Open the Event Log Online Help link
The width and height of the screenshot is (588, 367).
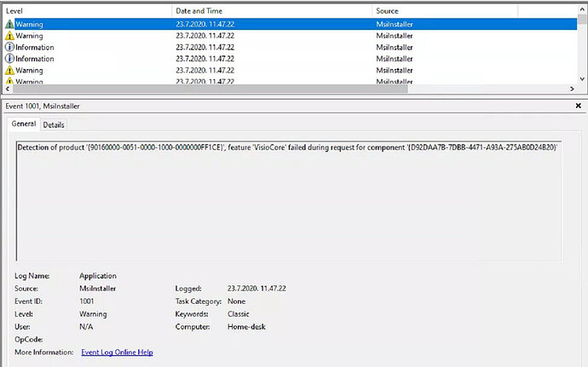pos(117,353)
